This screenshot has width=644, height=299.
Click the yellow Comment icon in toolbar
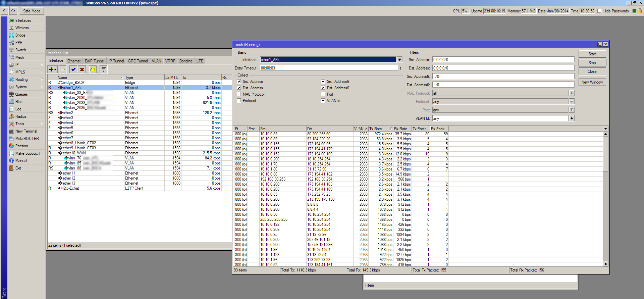[93, 69]
